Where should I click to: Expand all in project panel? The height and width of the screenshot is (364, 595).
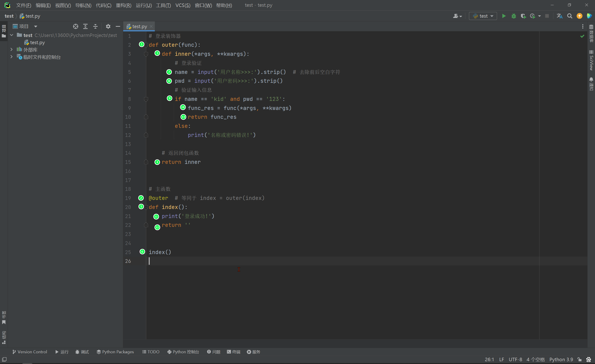86,26
